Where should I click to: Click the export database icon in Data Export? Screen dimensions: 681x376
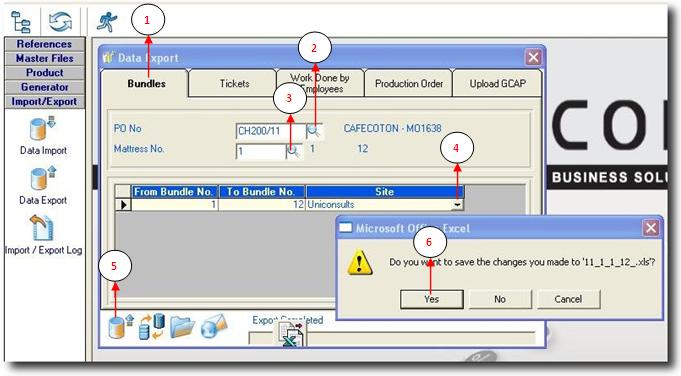click(120, 327)
